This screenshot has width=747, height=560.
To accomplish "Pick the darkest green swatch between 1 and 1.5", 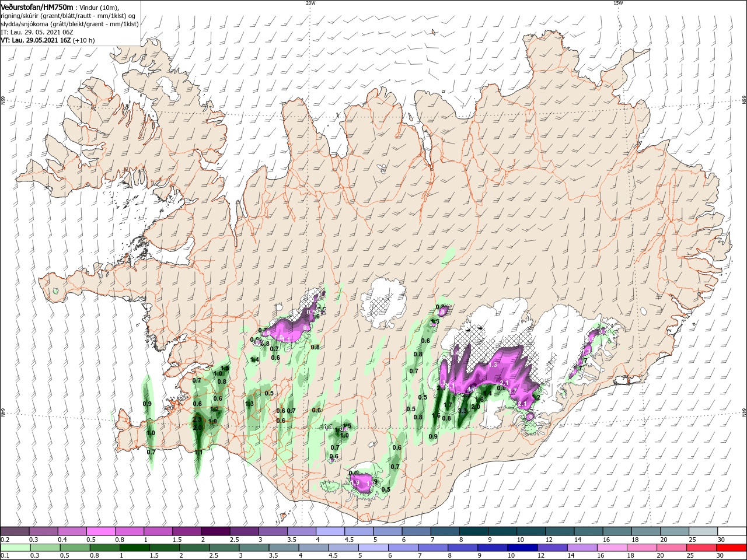I will 134,548.
